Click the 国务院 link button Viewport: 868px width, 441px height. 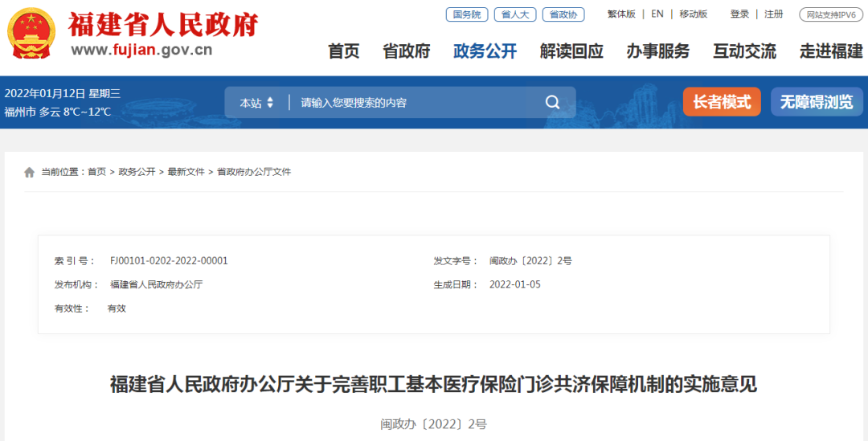pyautogui.click(x=466, y=14)
